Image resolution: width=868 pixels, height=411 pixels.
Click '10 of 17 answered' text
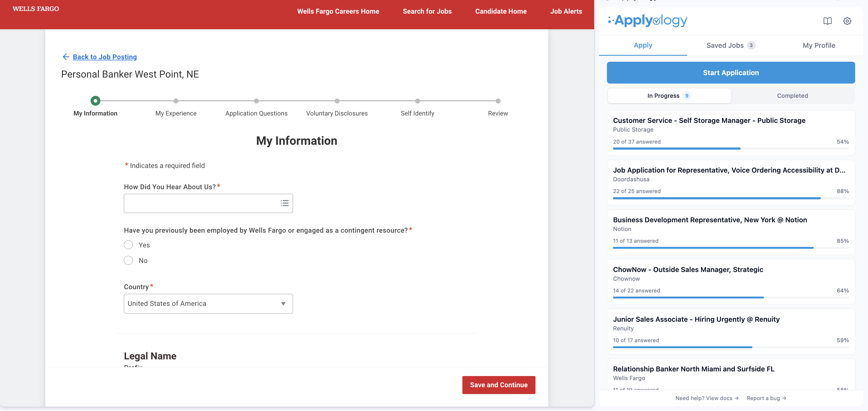tap(636, 341)
